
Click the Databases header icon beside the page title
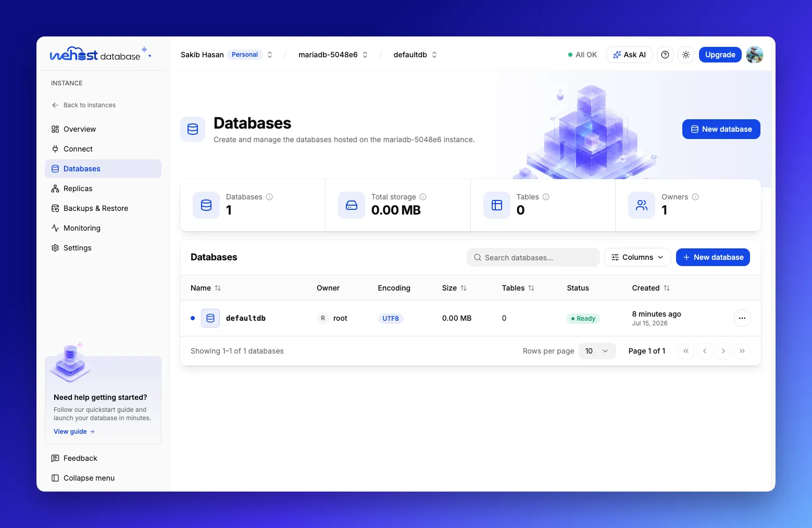pos(193,129)
